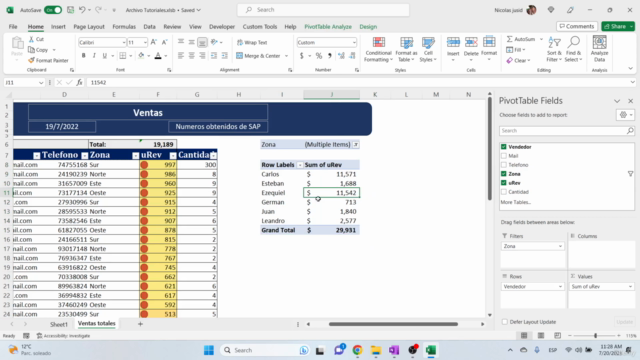Click the Format Painter tool
640x360 pixels.
pos(48,60)
